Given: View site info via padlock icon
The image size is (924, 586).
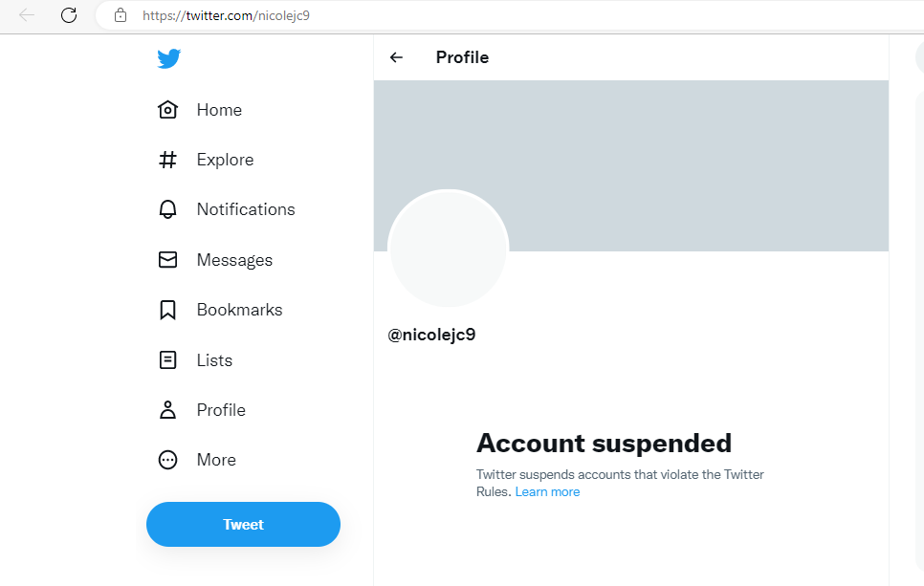Looking at the screenshot, I should [x=121, y=15].
